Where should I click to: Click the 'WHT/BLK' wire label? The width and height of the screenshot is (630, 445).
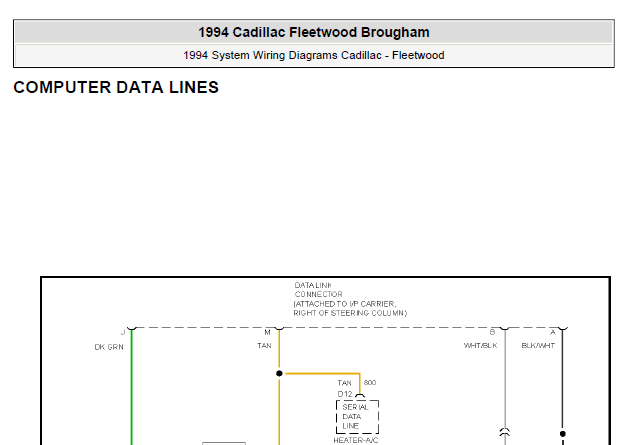(x=481, y=345)
